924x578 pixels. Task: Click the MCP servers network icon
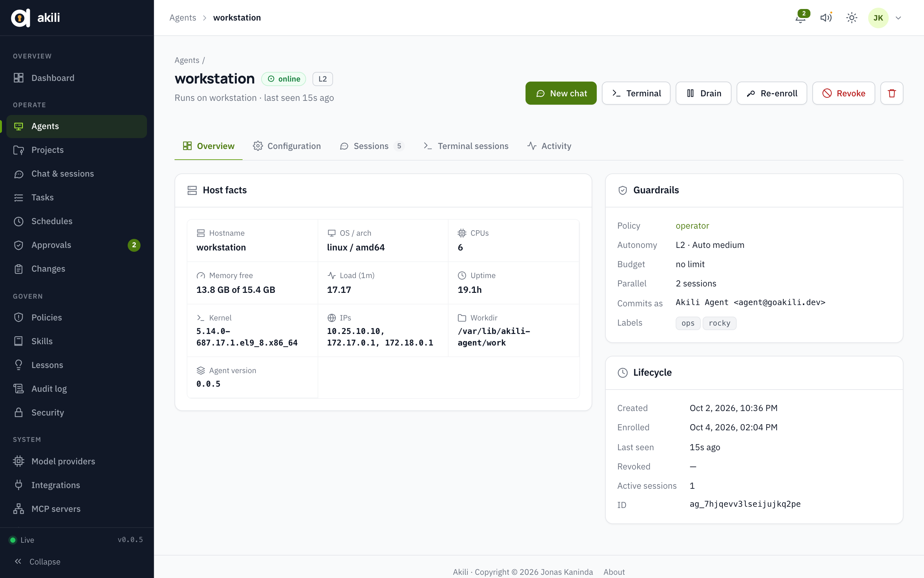tap(18, 509)
